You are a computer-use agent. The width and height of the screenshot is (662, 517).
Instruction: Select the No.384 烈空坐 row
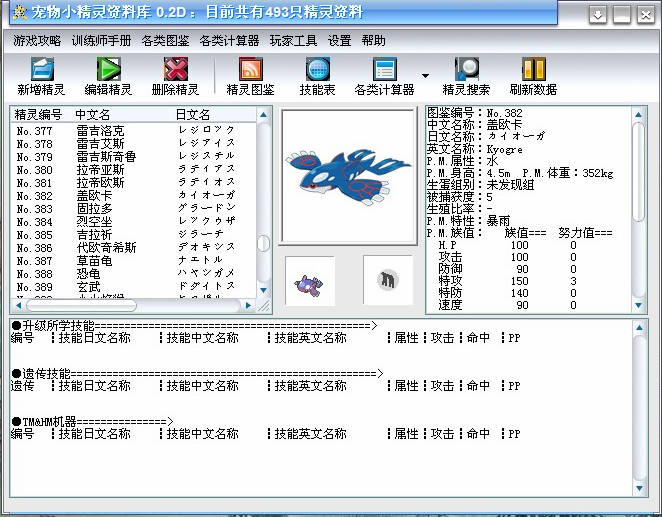pos(133,222)
